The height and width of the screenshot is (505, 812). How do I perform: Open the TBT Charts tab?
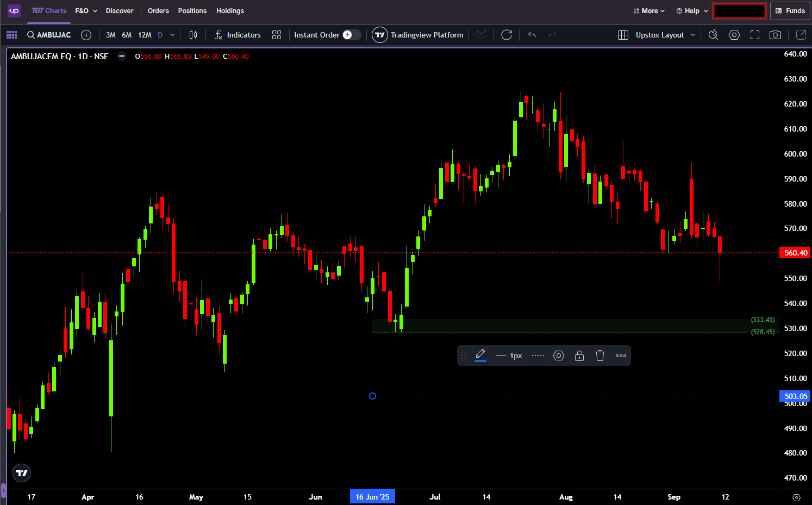pyautogui.click(x=49, y=11)
